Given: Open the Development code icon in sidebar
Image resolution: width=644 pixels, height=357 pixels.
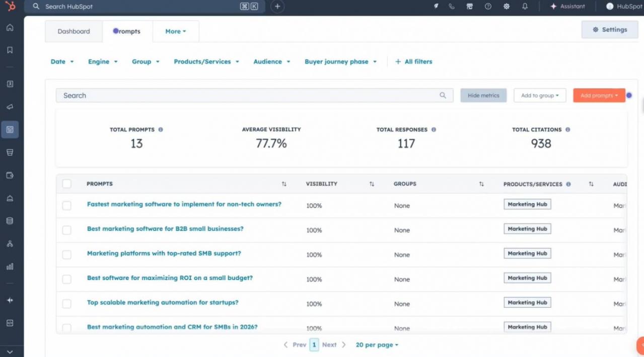Looking at the screenshot, I should click(10, 323).
